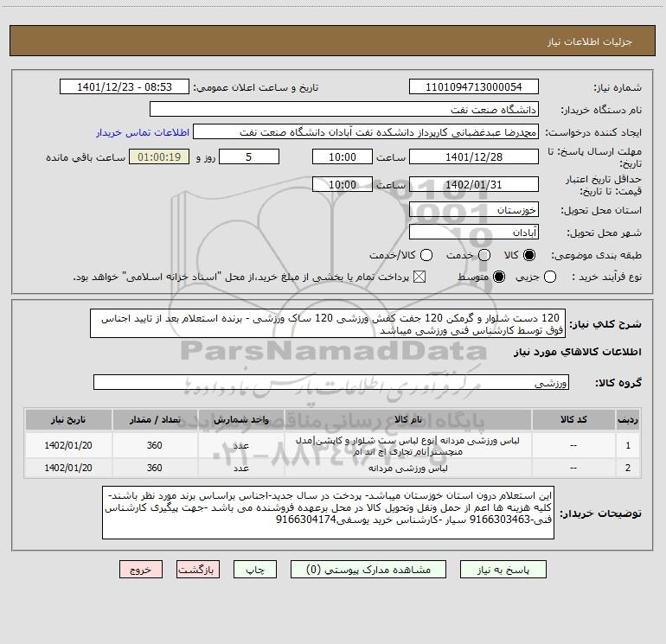Click the delivery city field آبادان

474,233
